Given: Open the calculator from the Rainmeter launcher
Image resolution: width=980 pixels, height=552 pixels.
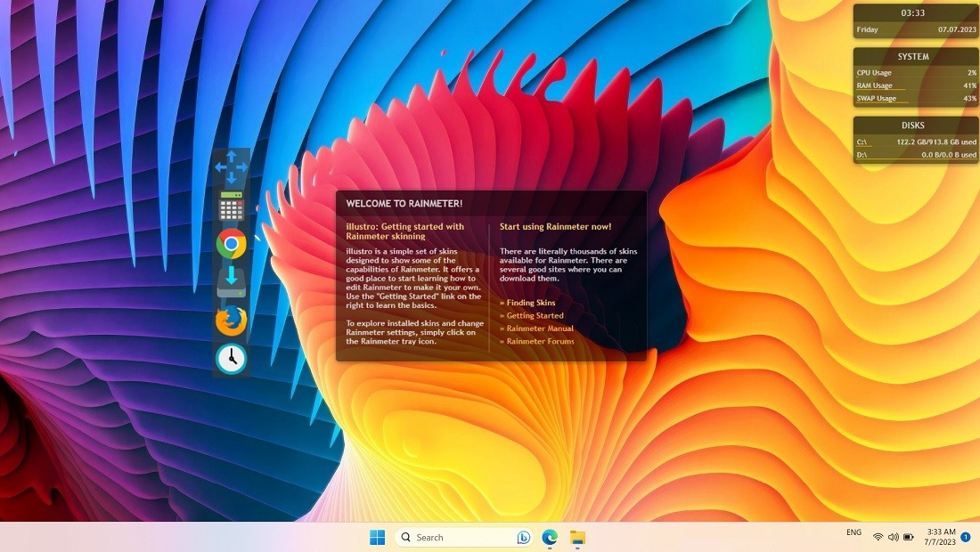Looking at the screenshot, I should [231, 205].
